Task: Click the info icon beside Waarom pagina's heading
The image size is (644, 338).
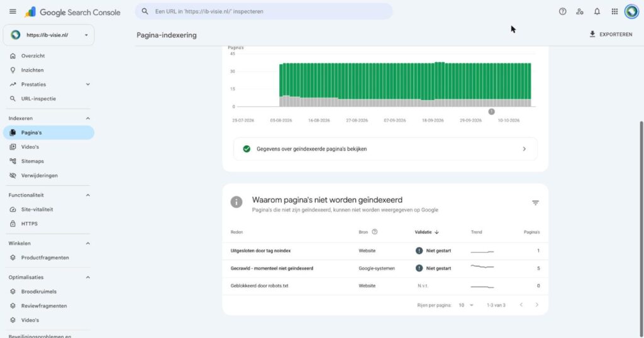Action: pos(236,202)
